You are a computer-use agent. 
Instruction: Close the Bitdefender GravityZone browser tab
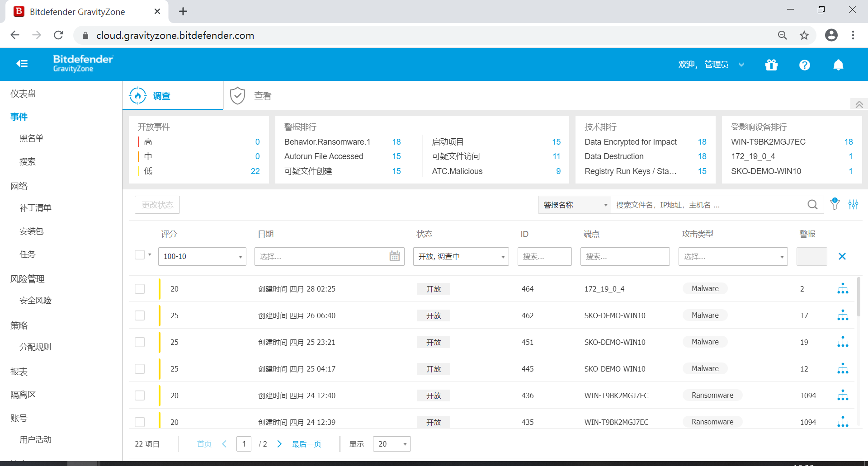pyautogui.click(x=157, y=11)
